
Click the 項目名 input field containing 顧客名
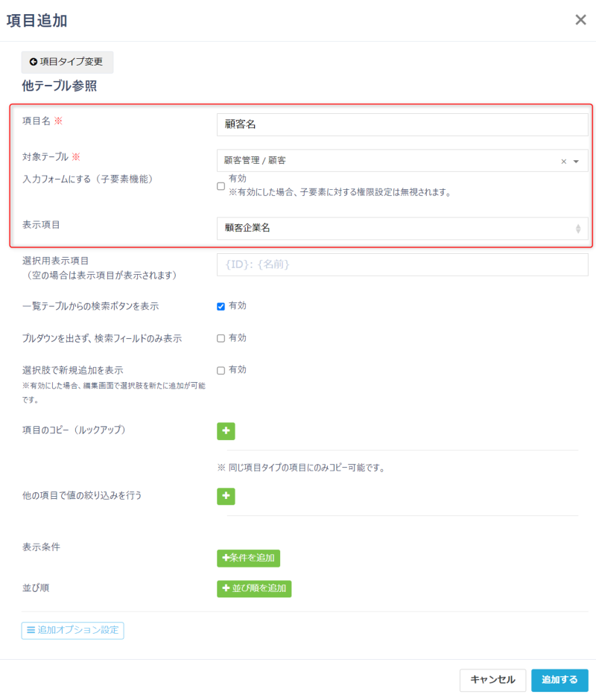pos(402,124)
